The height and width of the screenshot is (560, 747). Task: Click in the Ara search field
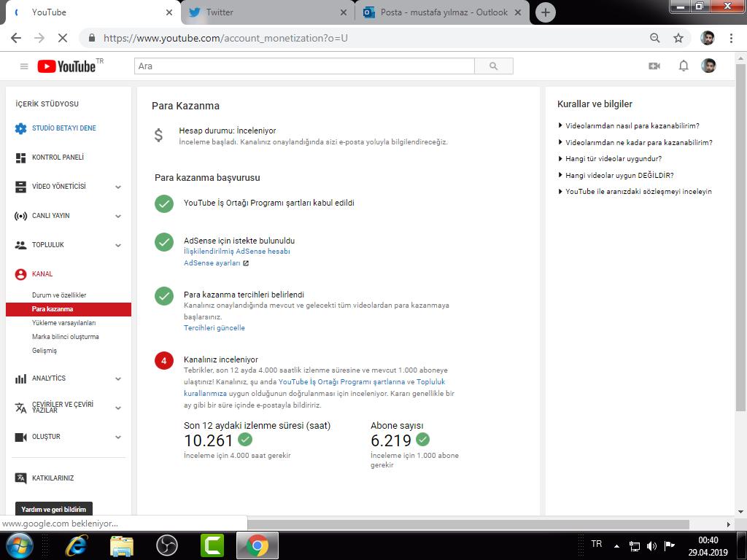tap(304, 66)
